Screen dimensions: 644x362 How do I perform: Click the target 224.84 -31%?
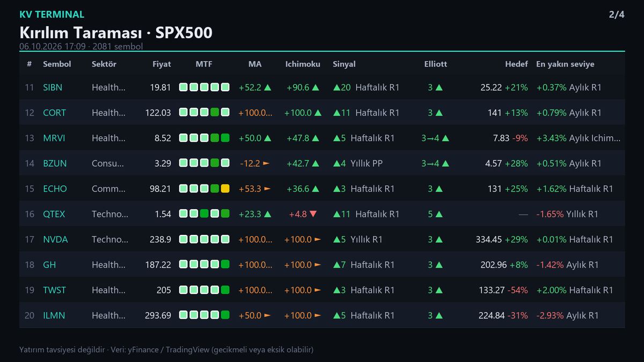coord(503,315)
